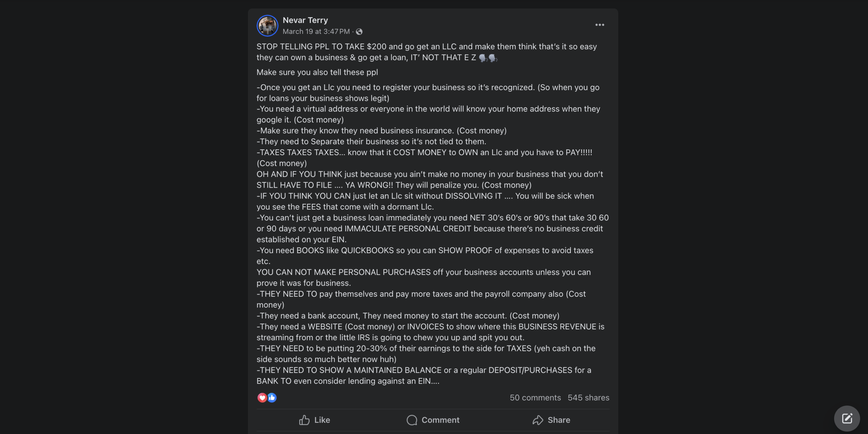Click the arrow icon on Share button

click(x=538, y=420)
